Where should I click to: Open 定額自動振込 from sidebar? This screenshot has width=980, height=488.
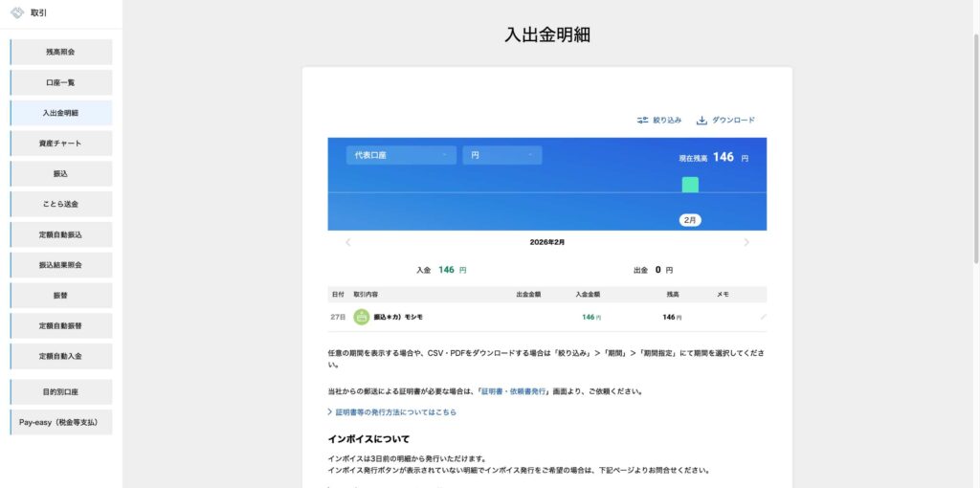tap(61, 234)
